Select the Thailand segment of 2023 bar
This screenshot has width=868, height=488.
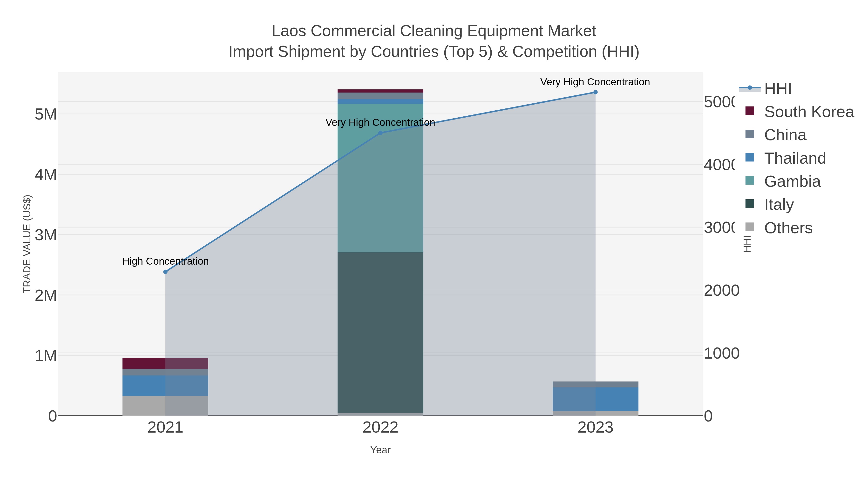tap(595, 399)
